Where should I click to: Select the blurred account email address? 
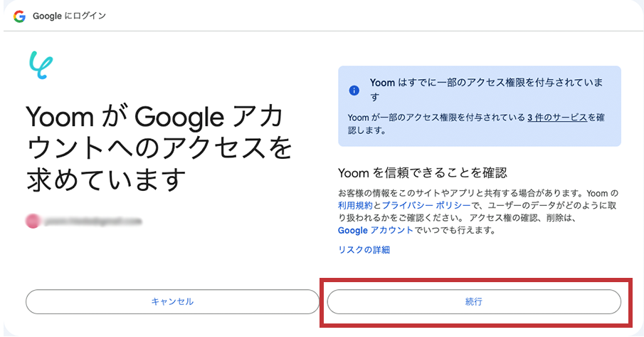[x=93, y=222]
